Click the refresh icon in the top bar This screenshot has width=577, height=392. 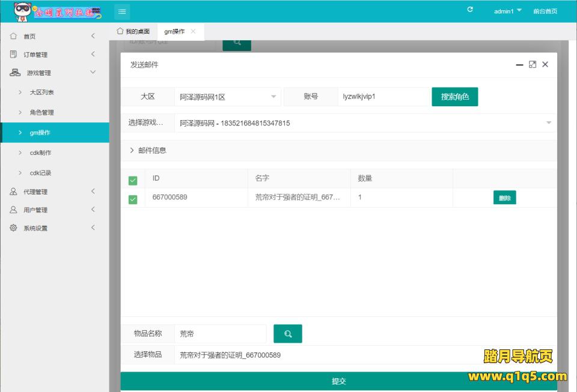tap(470, 10)
